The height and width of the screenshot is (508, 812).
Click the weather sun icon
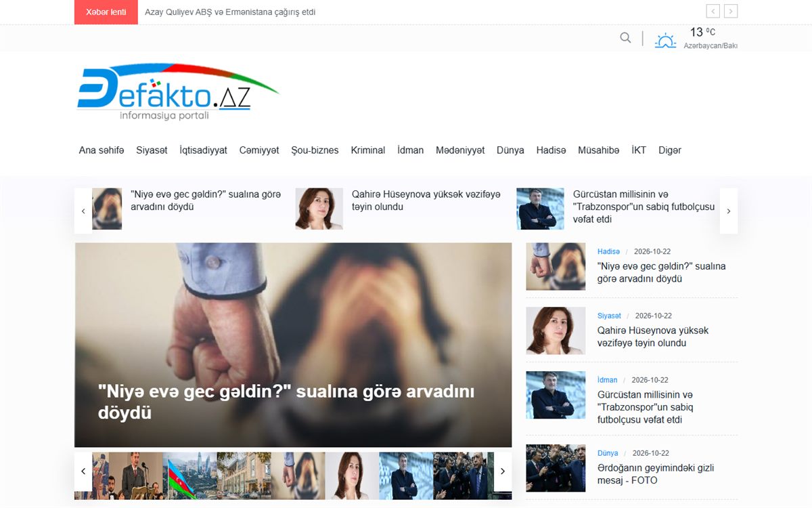click(665, 40)
